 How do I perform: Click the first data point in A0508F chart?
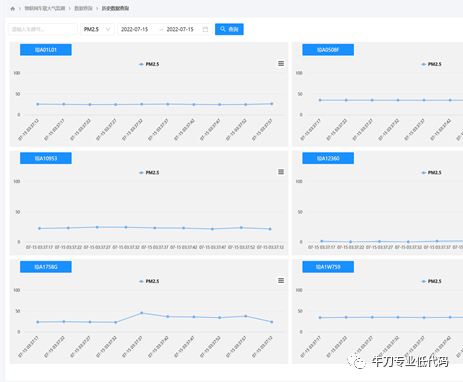[320, 100]
